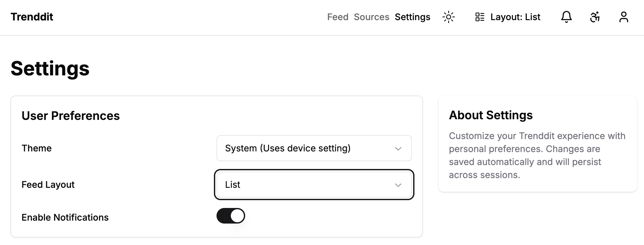Open the accessibility options icon
The height and width of the screenshot is (245, 644).
[595, 17]
